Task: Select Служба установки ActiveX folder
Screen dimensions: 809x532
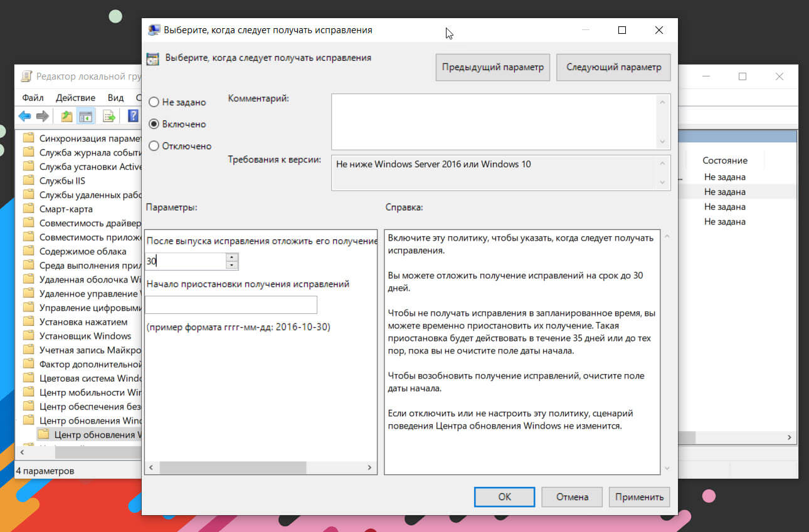Action: click(82, 167)
